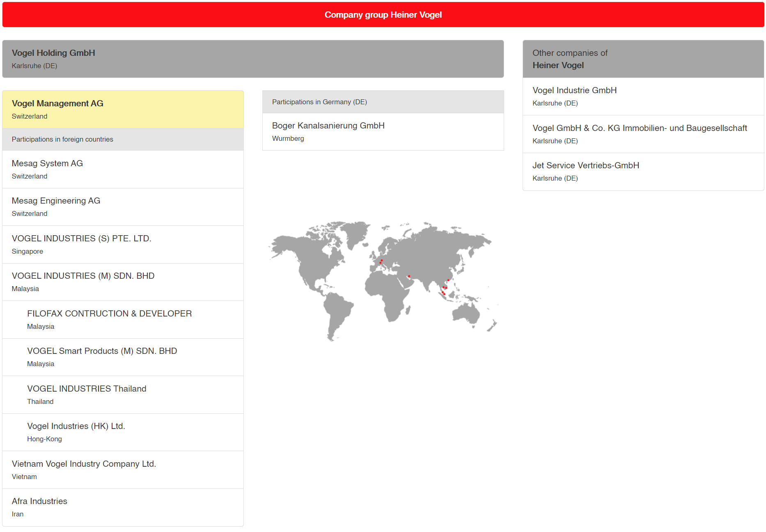Click the Company group Heiner Vogel banner

[383, 15]
